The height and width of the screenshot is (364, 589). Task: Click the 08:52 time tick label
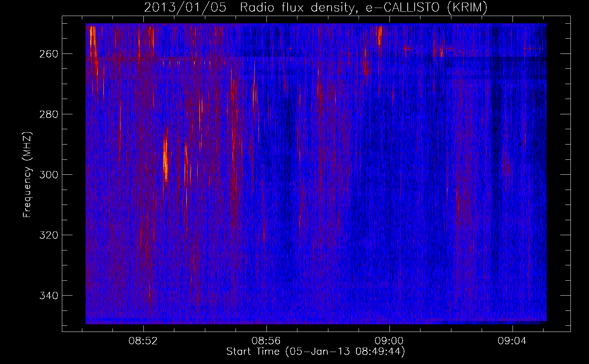(143, 341)
